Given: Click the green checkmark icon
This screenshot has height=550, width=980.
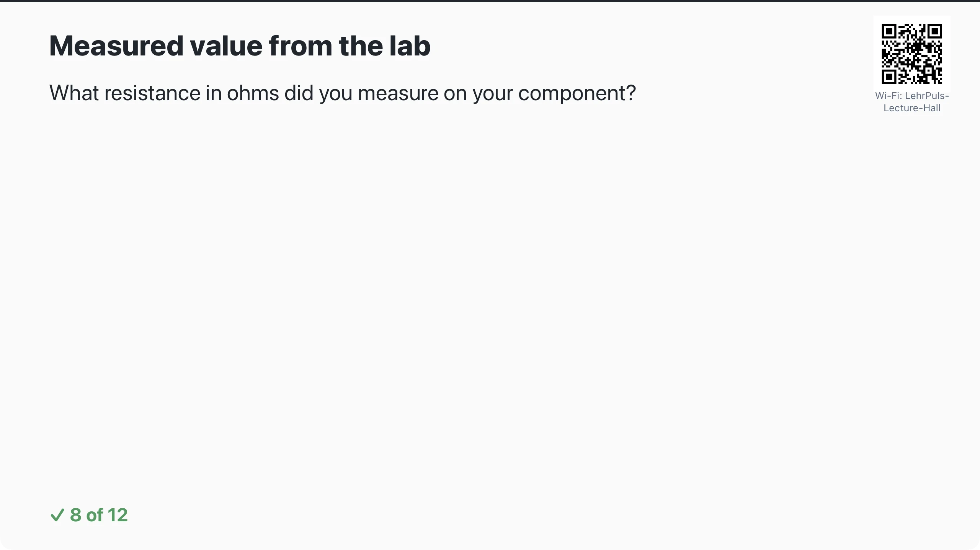Looking at the screenshot, I should 57,515.
